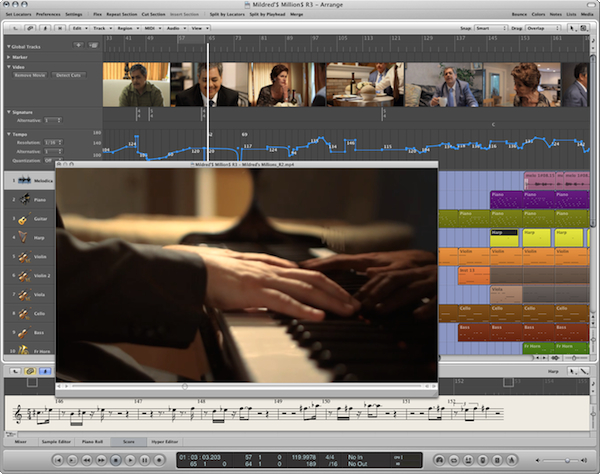Open the View dropdown menu

199,28
